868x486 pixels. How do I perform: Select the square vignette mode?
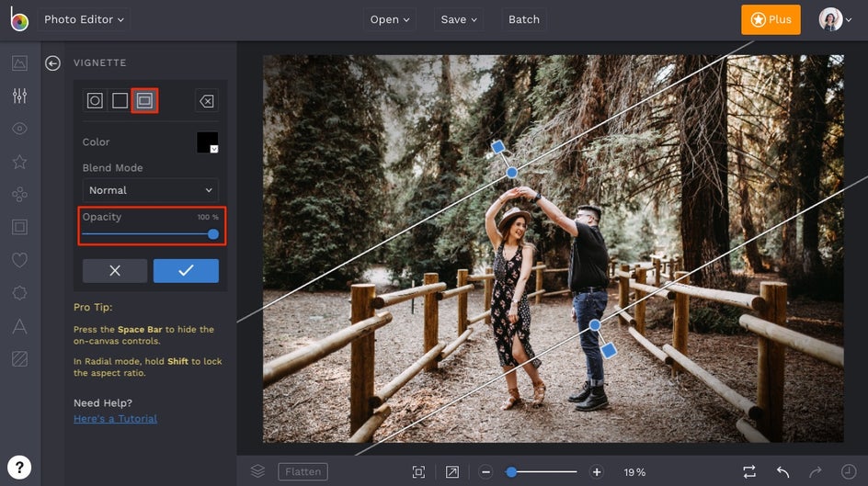click(x=120, y=101)
